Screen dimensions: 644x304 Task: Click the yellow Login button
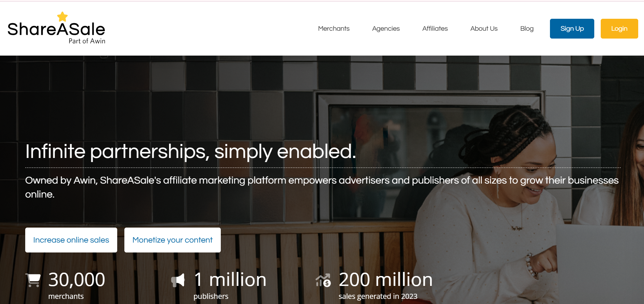pyautogui.click(x=619, y=29)
